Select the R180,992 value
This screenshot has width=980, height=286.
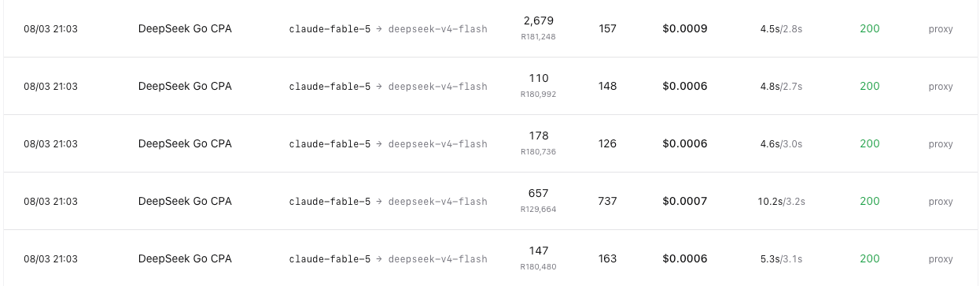[x=538, y=94]
